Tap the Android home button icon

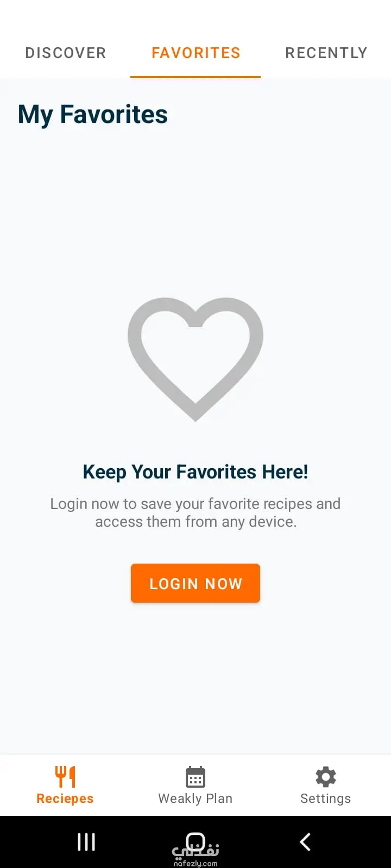[195, 842]
